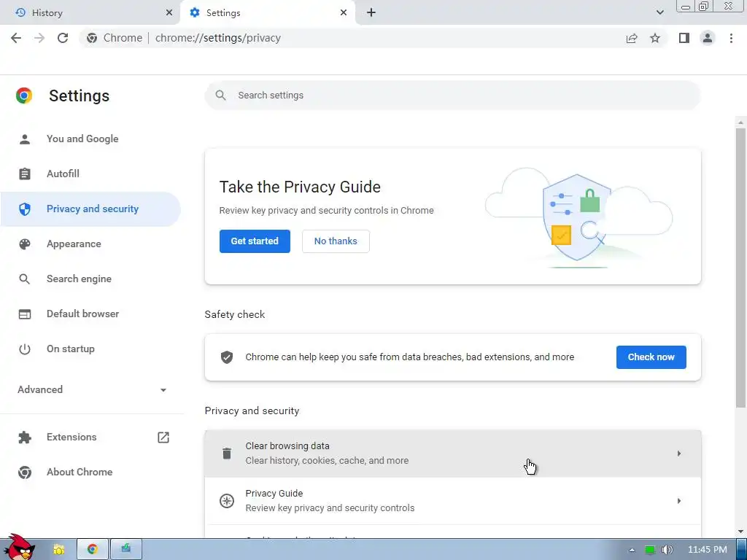Image resolution: width=747 pixels, height=560 pixels.
Task: Open Default browser settings
Action: pyautogui.click(x=90, y=314)
